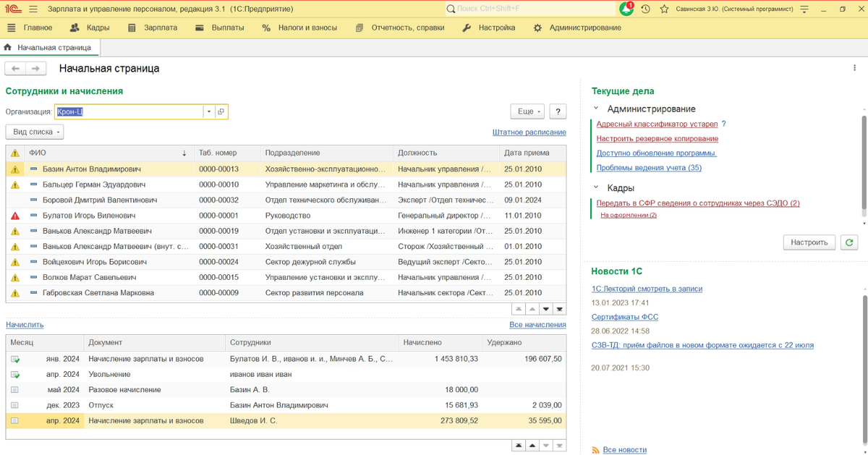868x455 pixels.
Task: Click the employee marker icon for Боровой Дмитрий Валентинович
Action: pos(34,200)
